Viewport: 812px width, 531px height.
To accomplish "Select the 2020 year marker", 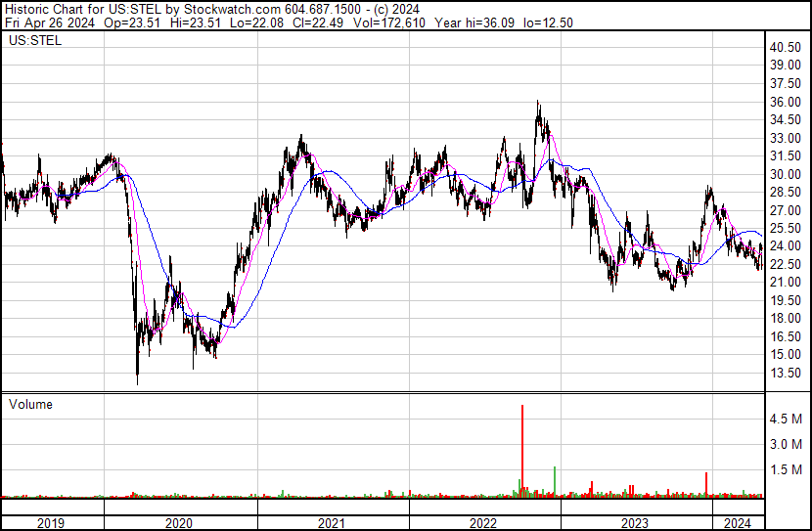I will (x=180, y=523).
